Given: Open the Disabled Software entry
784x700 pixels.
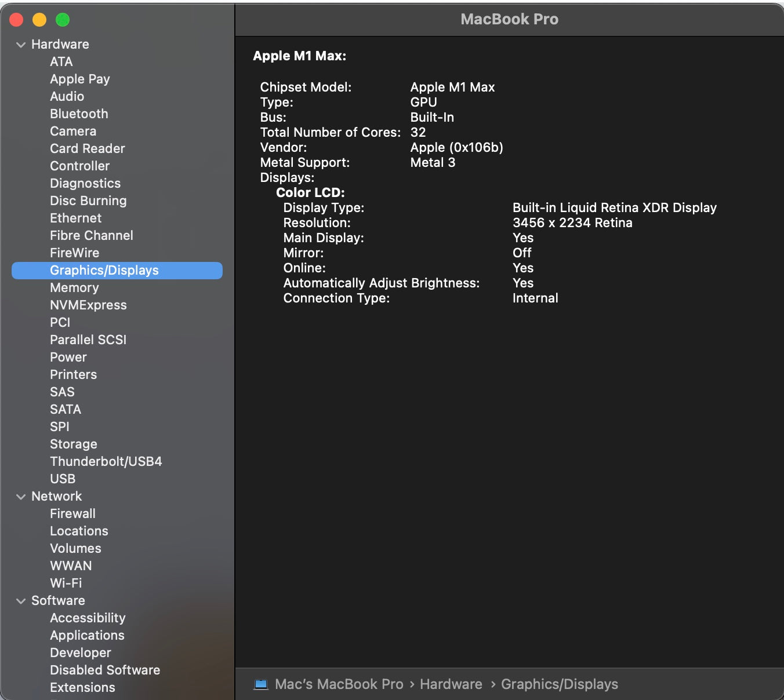Looking at the screenshot, I should click(105, 670).
